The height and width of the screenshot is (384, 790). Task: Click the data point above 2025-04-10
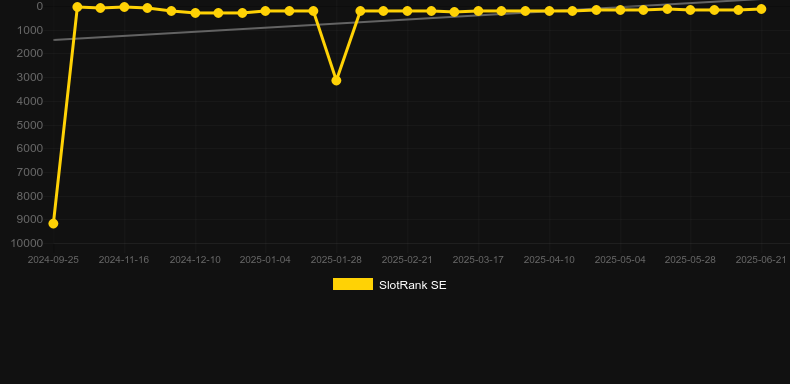point(549,11)
